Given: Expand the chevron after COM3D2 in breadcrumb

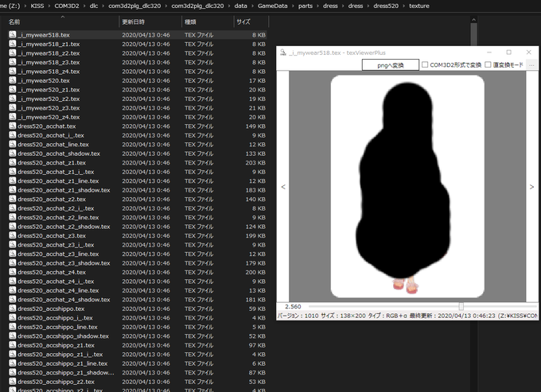Looking at the screenshot, I should point(84,6).
